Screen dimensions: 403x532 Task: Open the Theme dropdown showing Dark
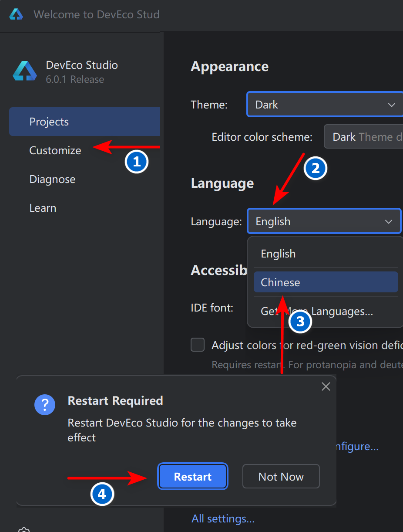click(x=325, y=105)
